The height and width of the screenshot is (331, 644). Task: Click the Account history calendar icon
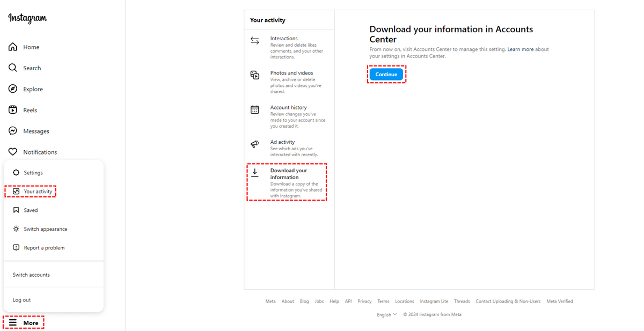click(255, 109)
